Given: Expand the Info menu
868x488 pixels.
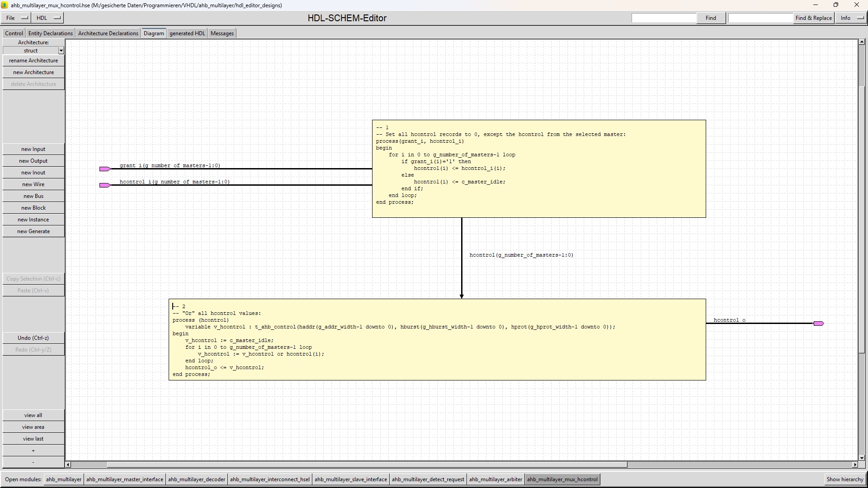Looking at the screenshot, I should [x=851, y=18].
